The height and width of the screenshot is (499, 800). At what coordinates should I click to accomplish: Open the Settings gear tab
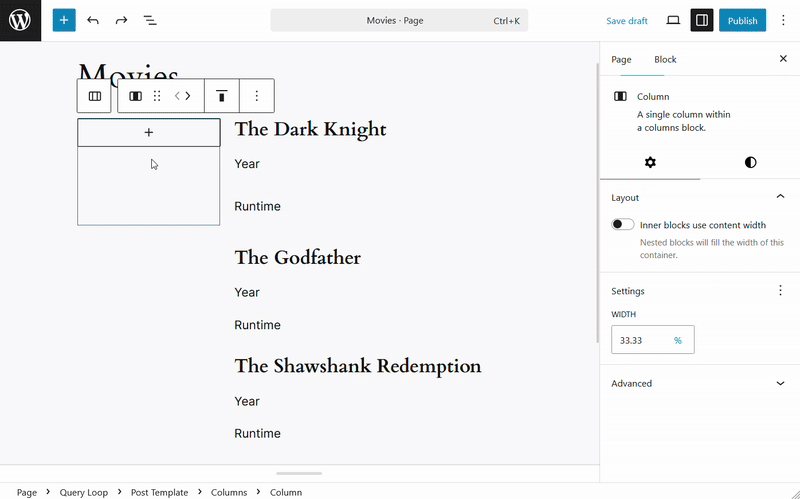[650, 163]
